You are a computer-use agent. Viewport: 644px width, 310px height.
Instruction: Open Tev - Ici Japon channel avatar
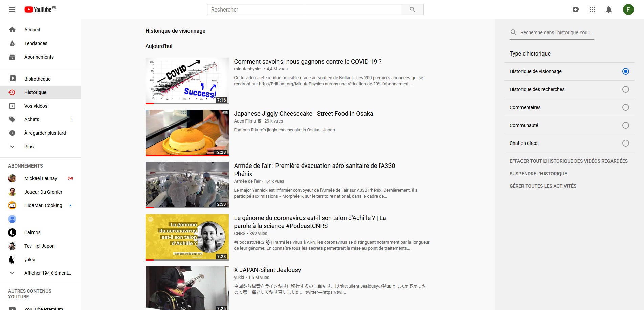[x=12, y=246]
